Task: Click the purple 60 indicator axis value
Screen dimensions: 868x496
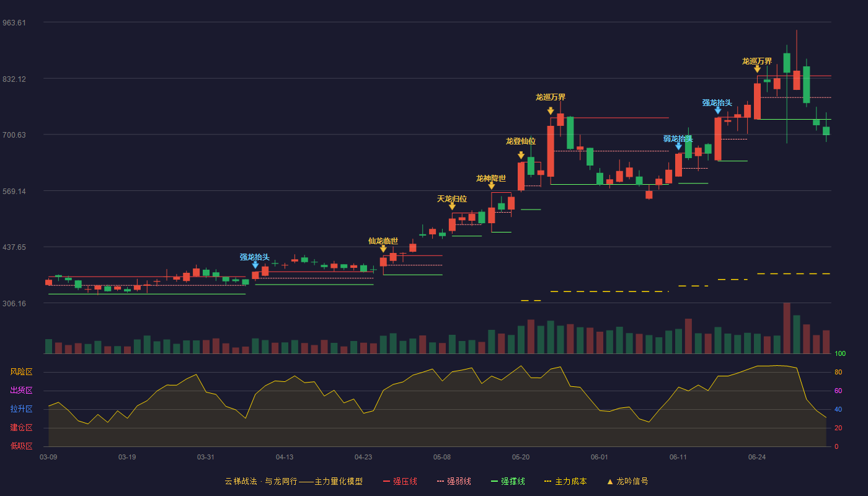Action: (838, 391)
